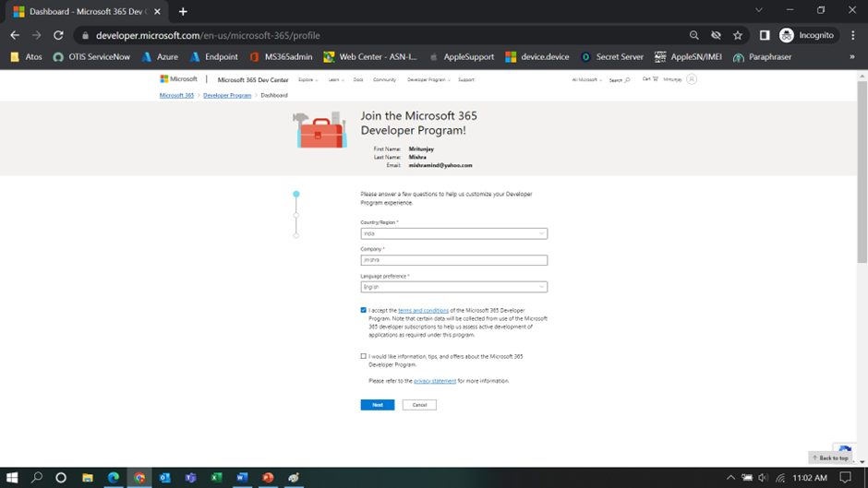868x488 pixels.
Task: Open the Windows notification center icon
Action: [x=845, y=478]
